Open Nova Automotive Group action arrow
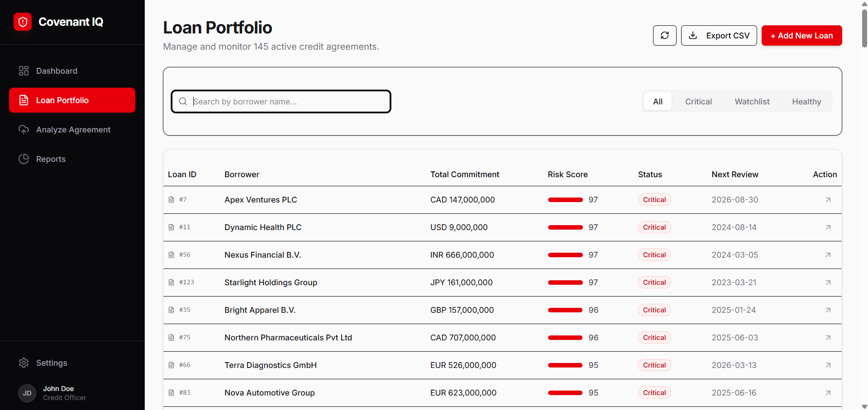The image size is (868, 410). 828,393
